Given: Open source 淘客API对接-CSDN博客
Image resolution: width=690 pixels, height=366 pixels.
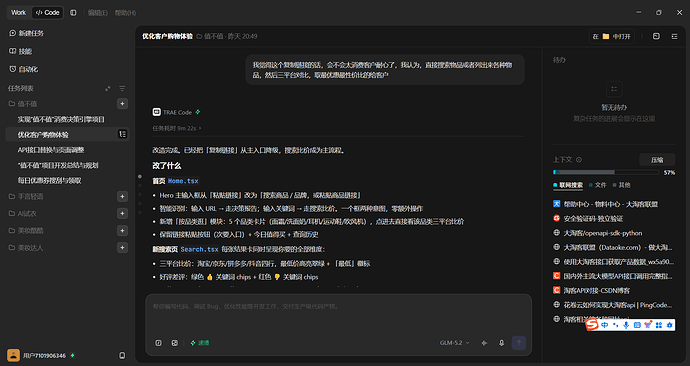Looking at the screenshot, I should click(591, 290).
